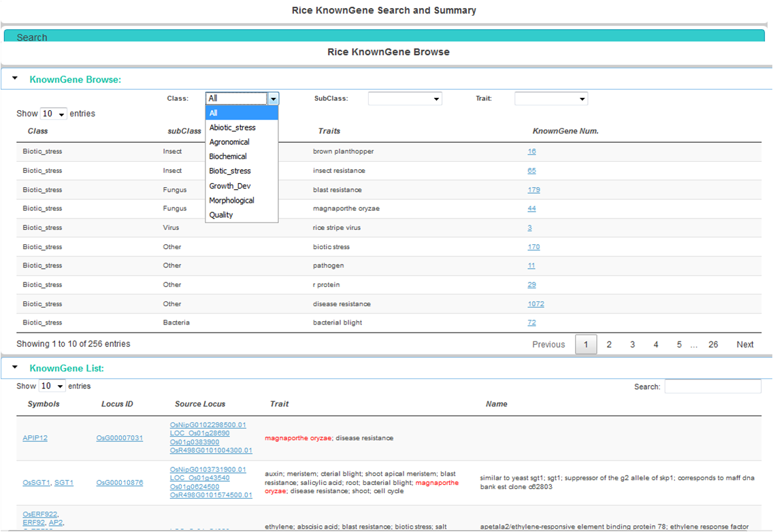This screenshot has height=532, width=773.
Task: Open the OsSGT1 gene symbol link
Action: point(37,483)
